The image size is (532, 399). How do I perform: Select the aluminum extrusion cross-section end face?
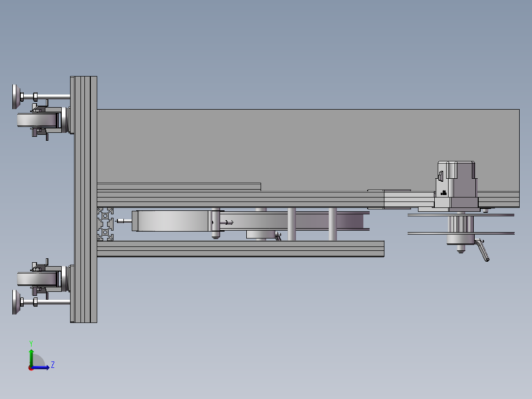105,224
